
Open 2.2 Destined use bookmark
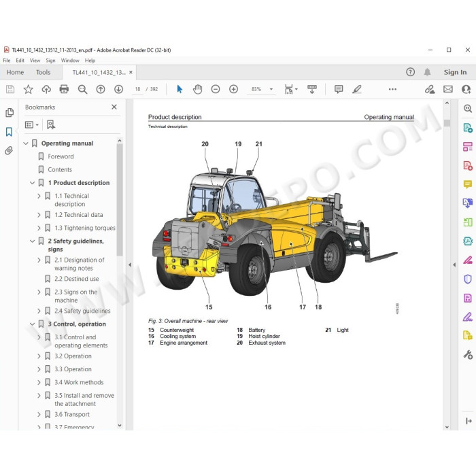76,279
